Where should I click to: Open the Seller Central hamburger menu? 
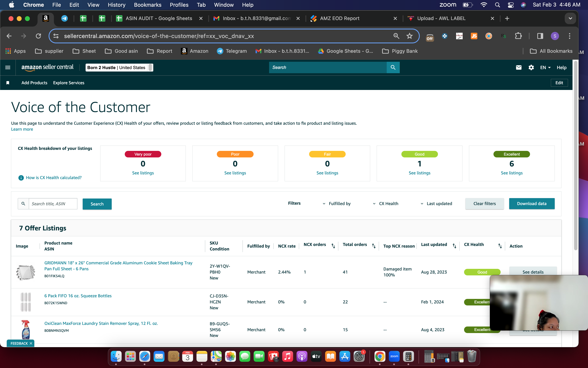pyautogui.click(x=8, y=67)
